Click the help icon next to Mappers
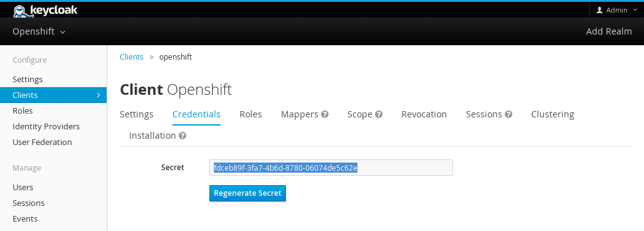This screenshot has width=644, height=231. pos(325,114)
